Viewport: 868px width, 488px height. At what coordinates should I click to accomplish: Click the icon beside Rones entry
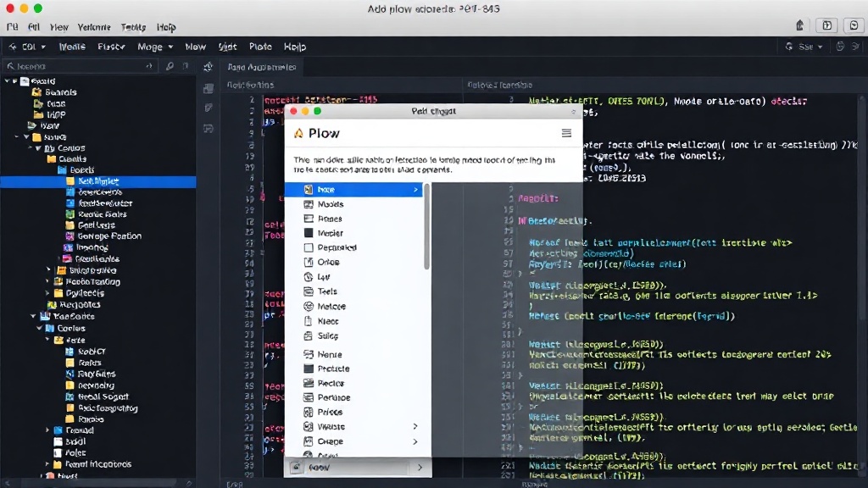[309, 219]
